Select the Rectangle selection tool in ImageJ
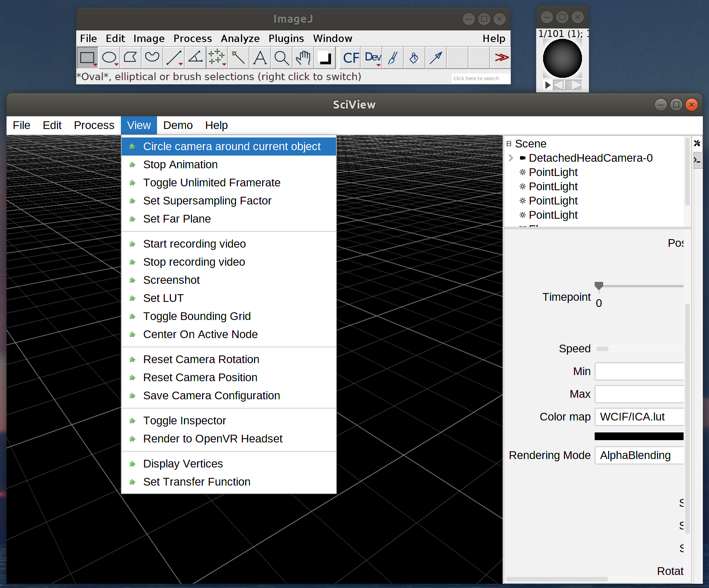The image size is (709, 588). (87, 58)
